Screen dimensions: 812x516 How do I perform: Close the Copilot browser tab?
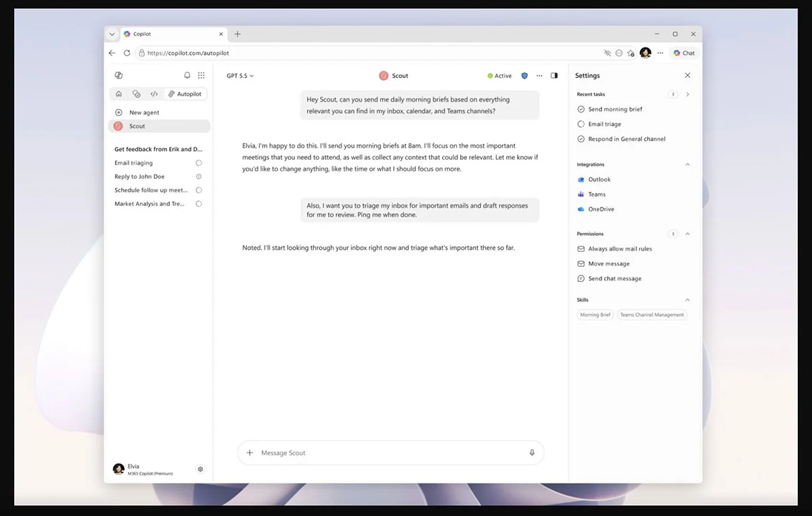click(x=221, y=34)
